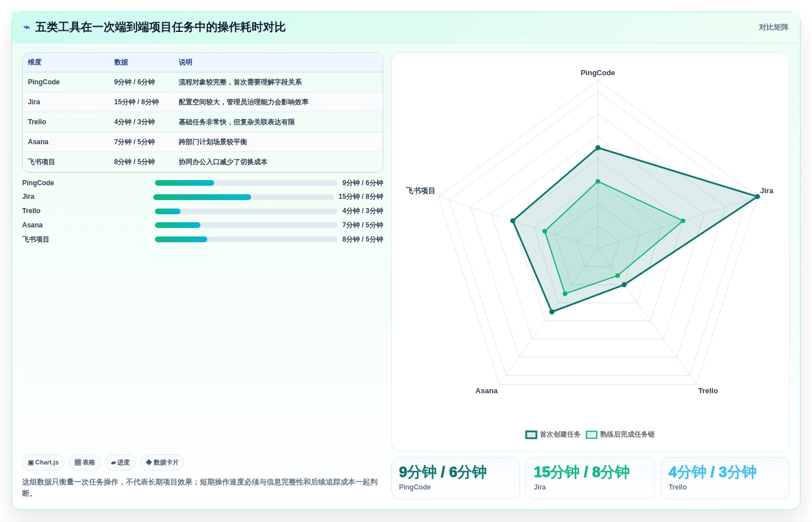Viewport: 812px width, 522px height.
Task: Click the PingCode progress bar
Action: pos(246,183)
